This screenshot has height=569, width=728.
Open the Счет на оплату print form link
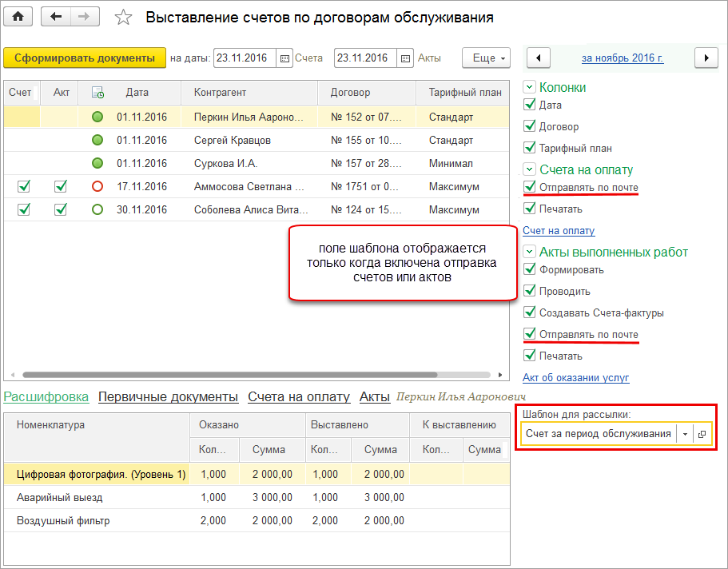(x=559, y=230)
